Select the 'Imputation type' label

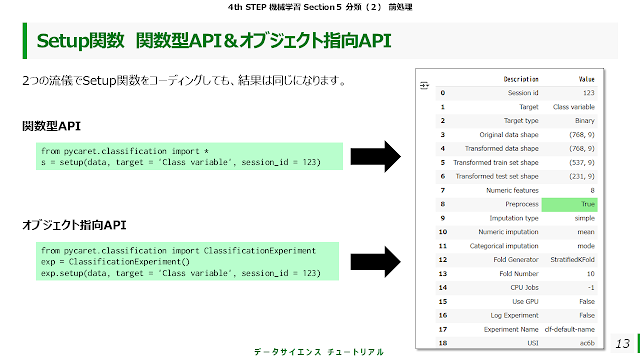(514, 218)
